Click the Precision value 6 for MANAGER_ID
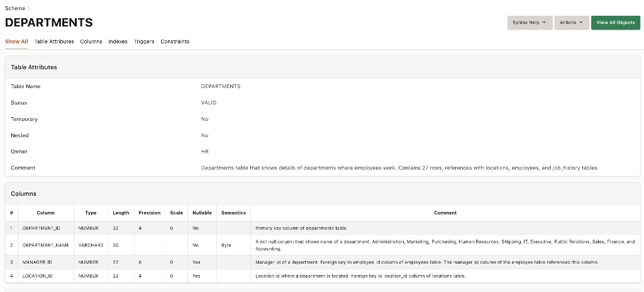644x292 pixels. (150, 262)
